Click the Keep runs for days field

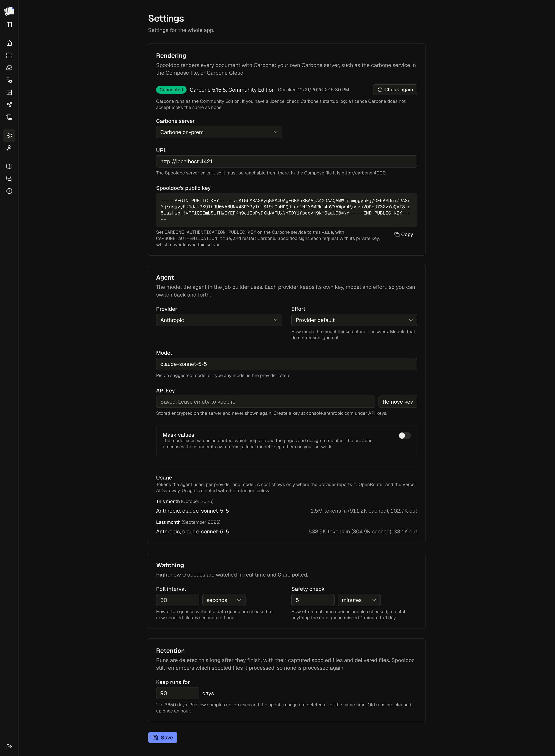(177, 693)
